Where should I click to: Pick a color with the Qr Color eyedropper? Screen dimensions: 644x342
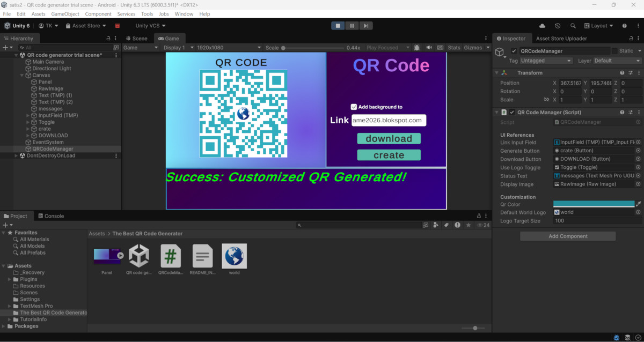639,204
